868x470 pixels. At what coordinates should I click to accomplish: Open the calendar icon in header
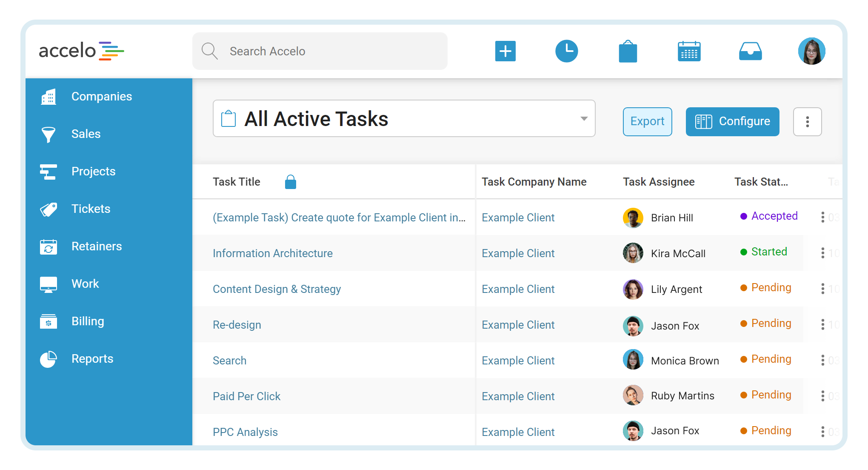689,52
